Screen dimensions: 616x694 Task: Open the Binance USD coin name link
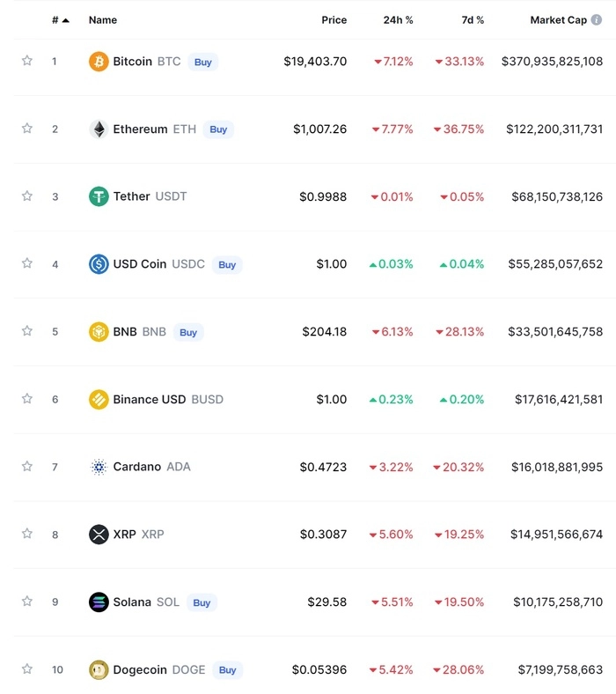[x=149, y=399]
